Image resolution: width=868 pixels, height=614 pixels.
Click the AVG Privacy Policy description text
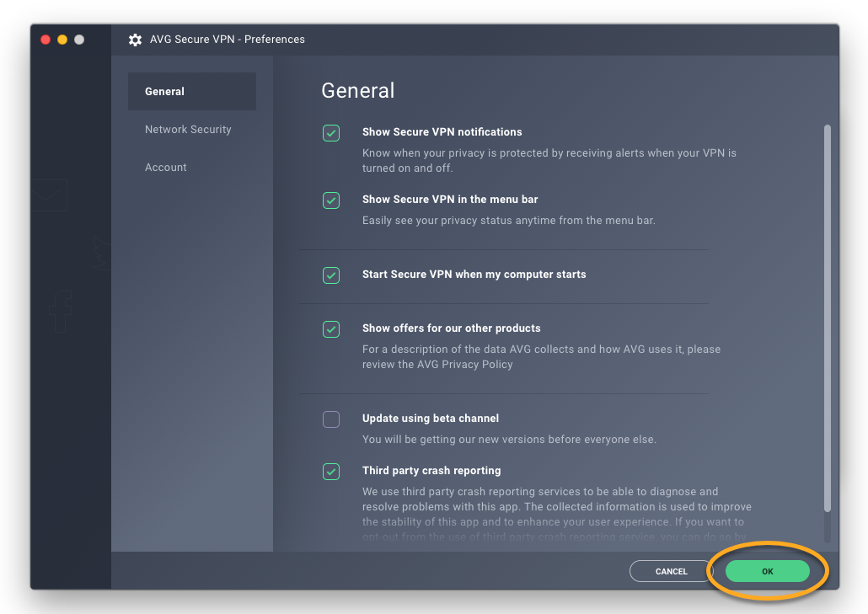(x=541, y=357)
